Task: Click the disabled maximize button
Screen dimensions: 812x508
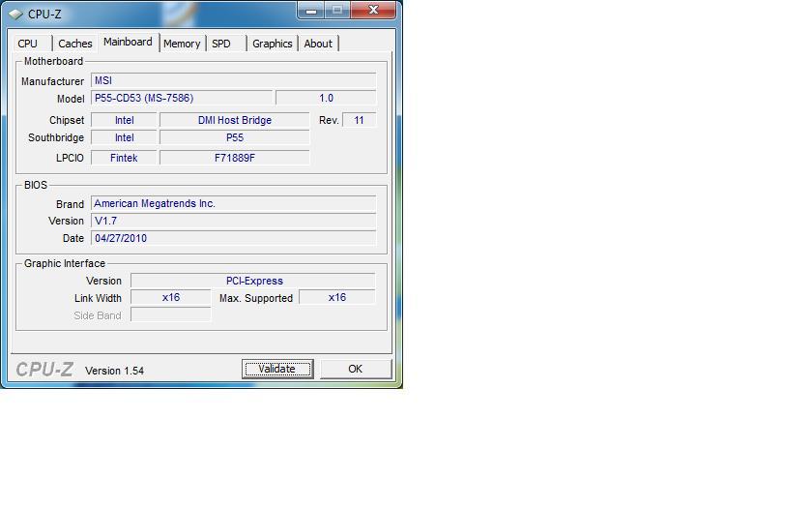Action: 337,11
